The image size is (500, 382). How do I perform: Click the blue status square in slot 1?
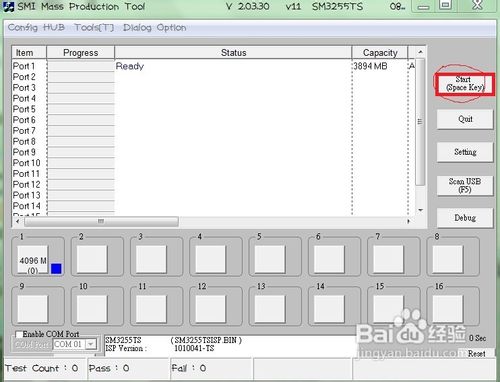coord(56,269)
